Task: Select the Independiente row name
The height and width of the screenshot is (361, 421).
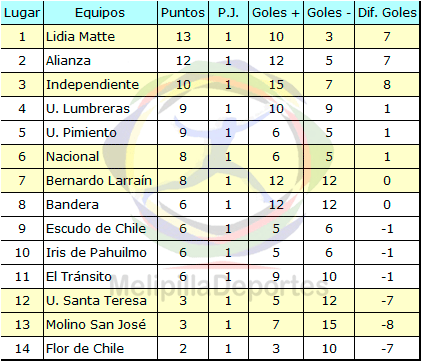Action: (x=92, y=84)
